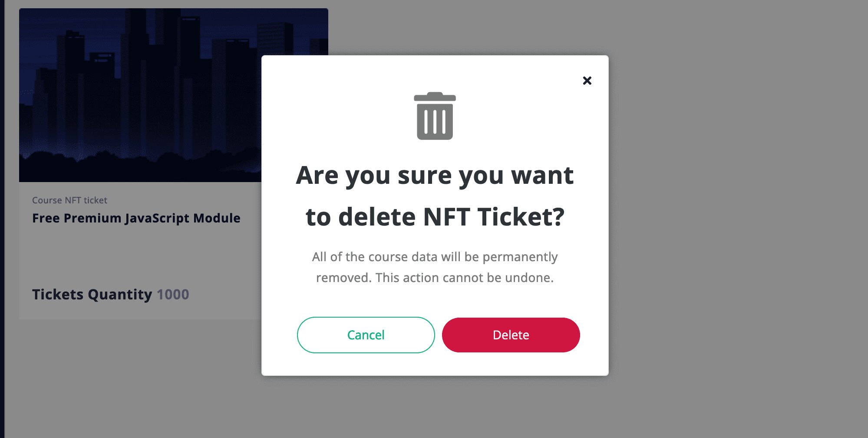Click the "Course NFT ticket" label

pyautogui.click(x=69, y=200)
